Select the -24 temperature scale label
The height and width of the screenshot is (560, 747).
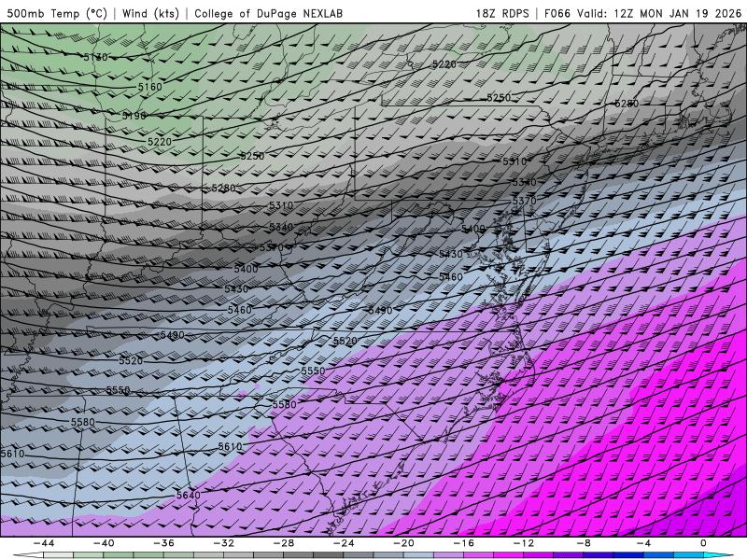[x=344, y=543]
